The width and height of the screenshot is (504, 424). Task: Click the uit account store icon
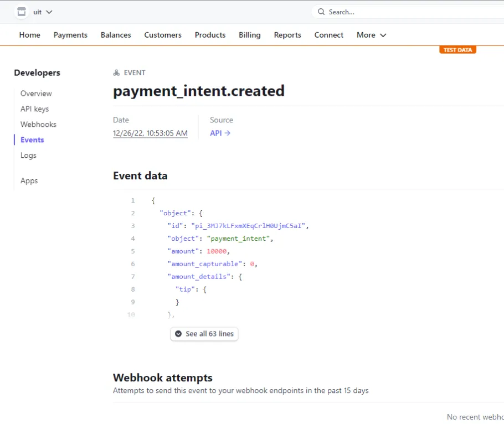pos(21,12)
